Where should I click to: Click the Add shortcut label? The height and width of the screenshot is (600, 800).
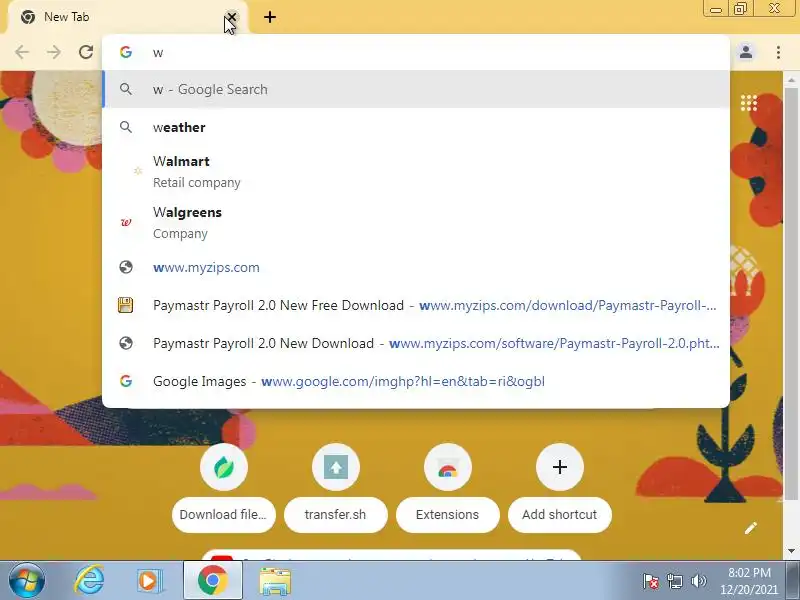[560, 514]
